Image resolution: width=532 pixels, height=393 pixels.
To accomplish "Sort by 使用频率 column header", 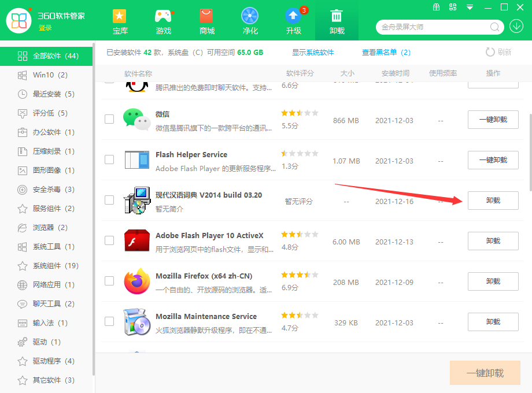I will 443,73.
